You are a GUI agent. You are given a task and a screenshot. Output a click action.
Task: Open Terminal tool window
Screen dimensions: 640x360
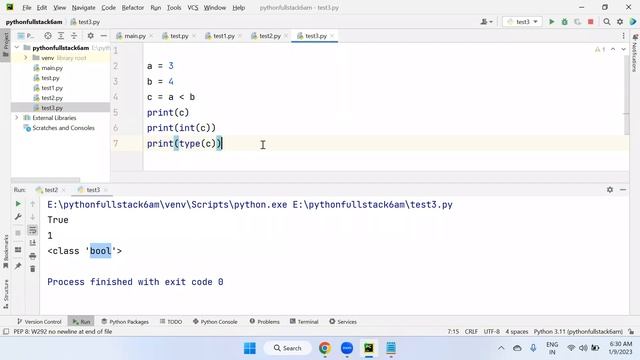304,322
